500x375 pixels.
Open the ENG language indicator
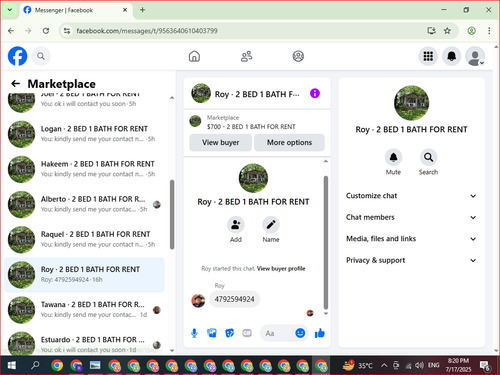tap(433, 365)
